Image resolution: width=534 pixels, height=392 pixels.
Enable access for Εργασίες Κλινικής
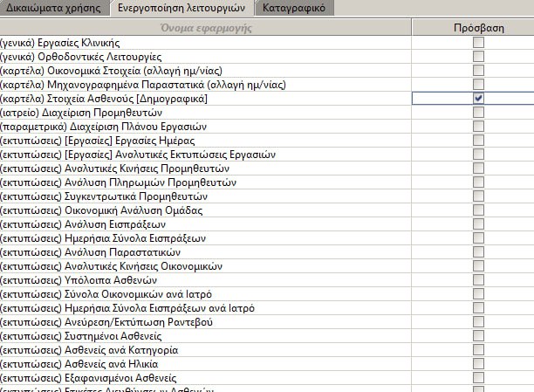pyautogui.click(x=478, y=43)
